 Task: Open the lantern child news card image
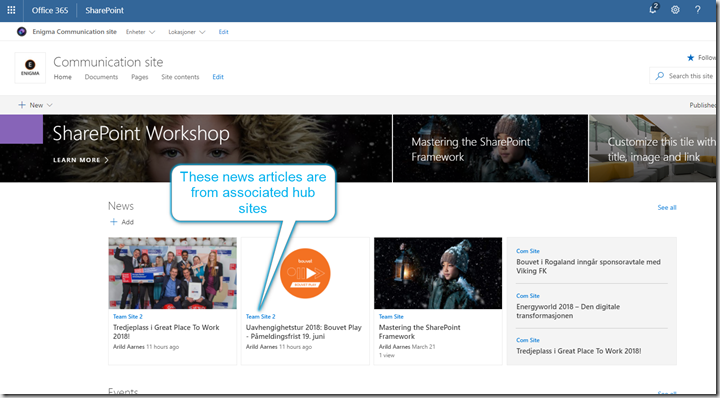pos(438,273)
